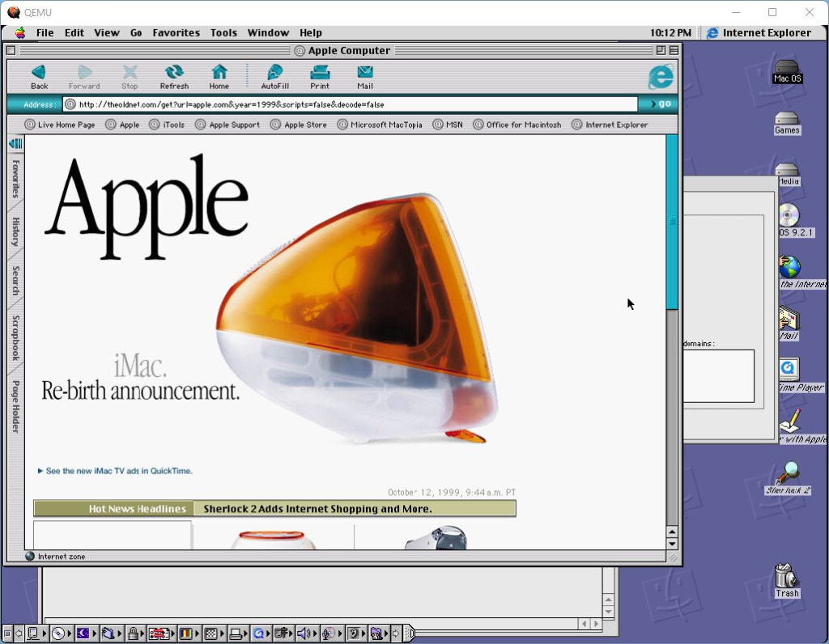Click the page's vertical scrollbar thumb

pos(672,222)
